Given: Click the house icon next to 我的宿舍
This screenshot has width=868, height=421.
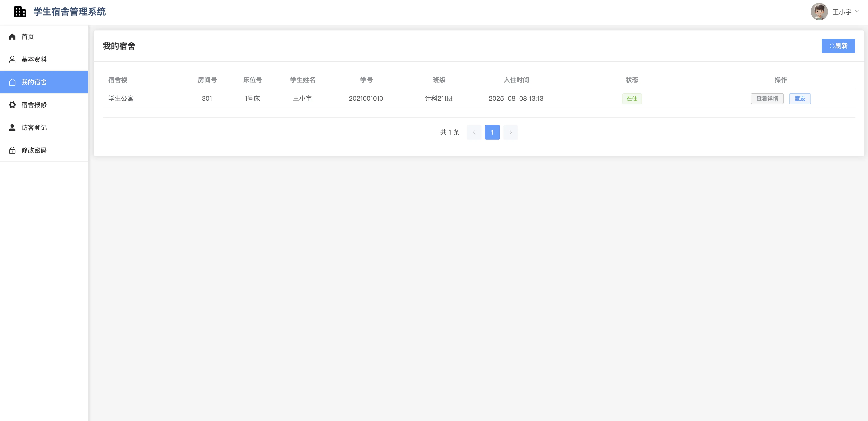Looking at the screenshot, I should [13, 82].
